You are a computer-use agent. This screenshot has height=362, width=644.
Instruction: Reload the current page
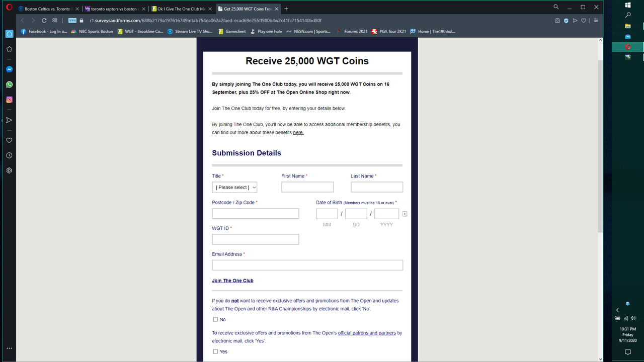pos(44,20)
